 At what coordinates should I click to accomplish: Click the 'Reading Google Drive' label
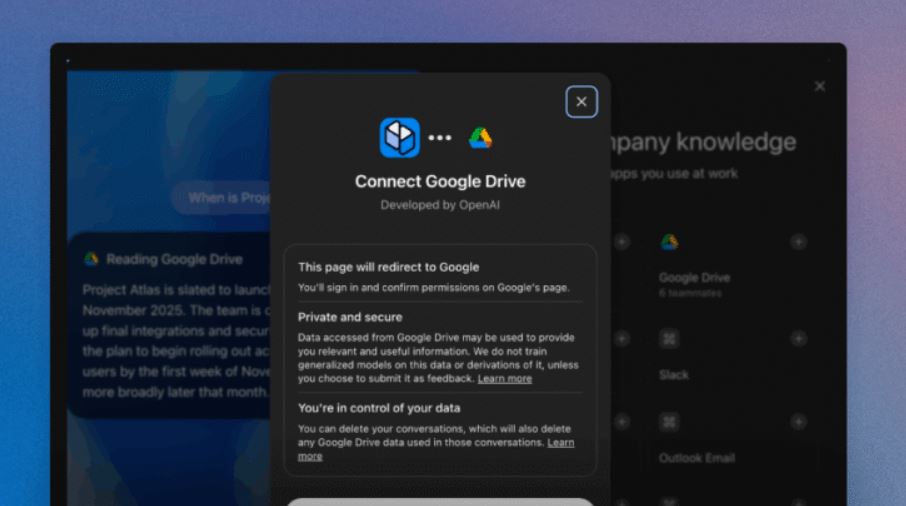pyautogui.click(x=174, y=259)
